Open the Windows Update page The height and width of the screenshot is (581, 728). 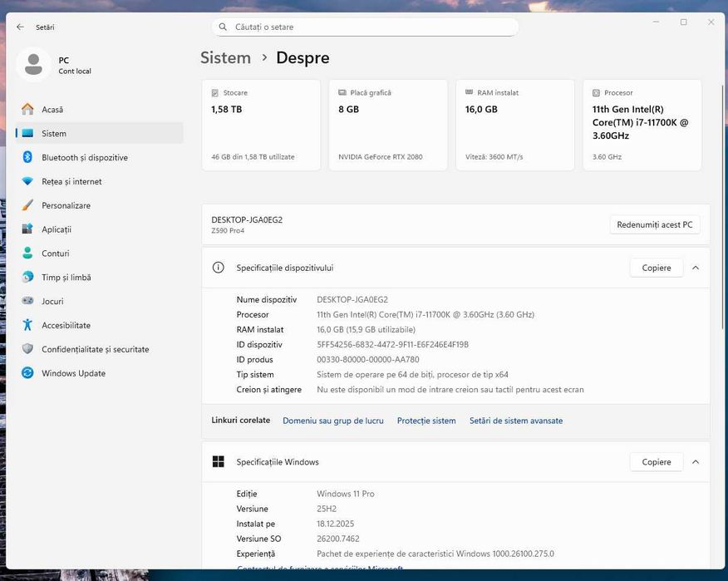click(x=100, y=373)
